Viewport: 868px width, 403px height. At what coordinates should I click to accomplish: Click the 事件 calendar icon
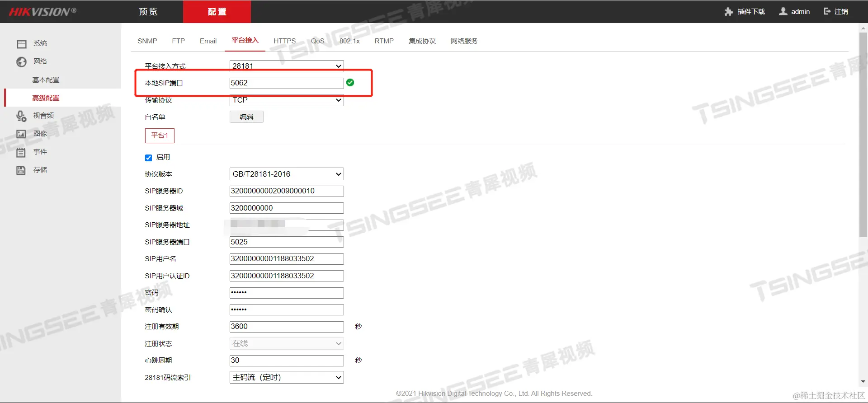[x=21, y=152]
